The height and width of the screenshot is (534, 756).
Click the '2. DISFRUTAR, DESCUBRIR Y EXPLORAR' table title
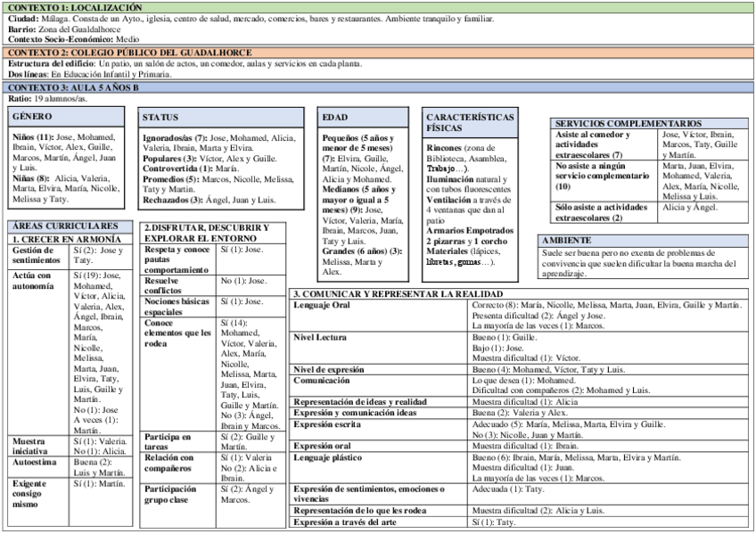[x=206, y=234]
